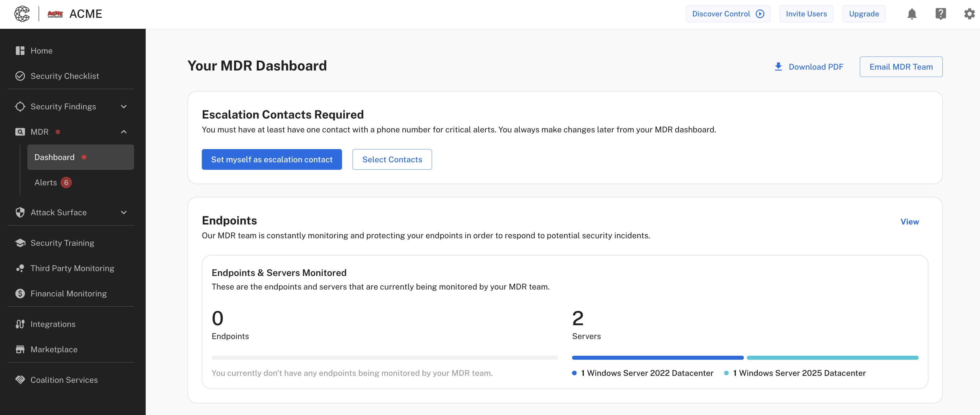This screenshot has height=415, width=980.
Task: Open the settings gear icon
Action: pos(969,14)
